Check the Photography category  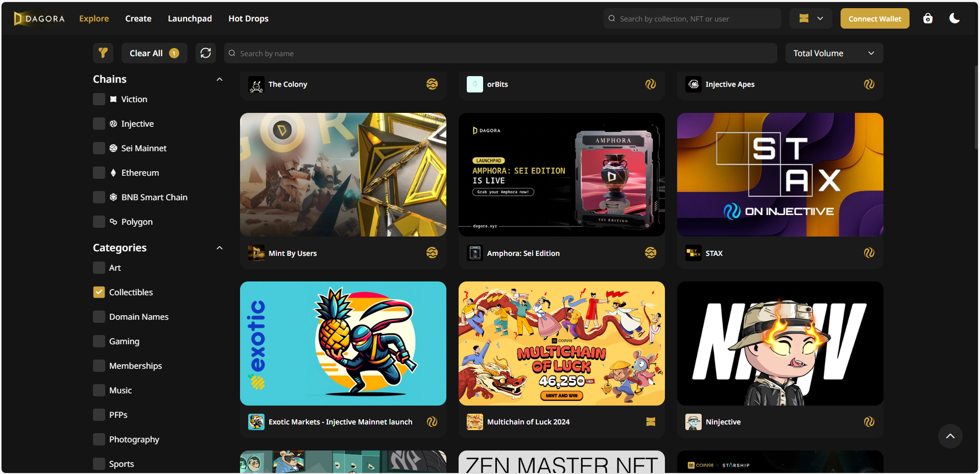coord(99,439)
